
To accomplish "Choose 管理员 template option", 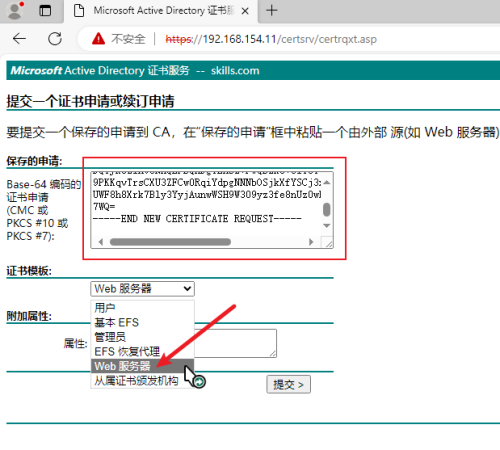I will click(x=142, y=337).
